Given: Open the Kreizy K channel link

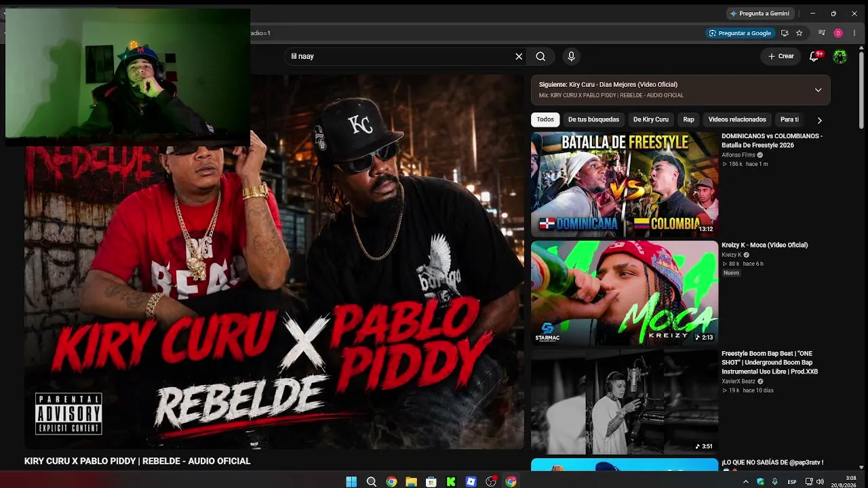Looking at the screenshot, I should pyautogui.click(x=731, y=255).
